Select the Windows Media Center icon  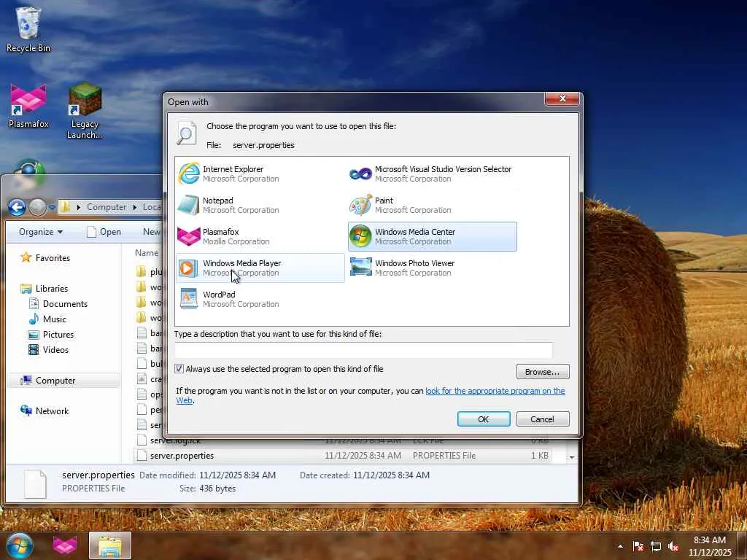click(360, 237)
